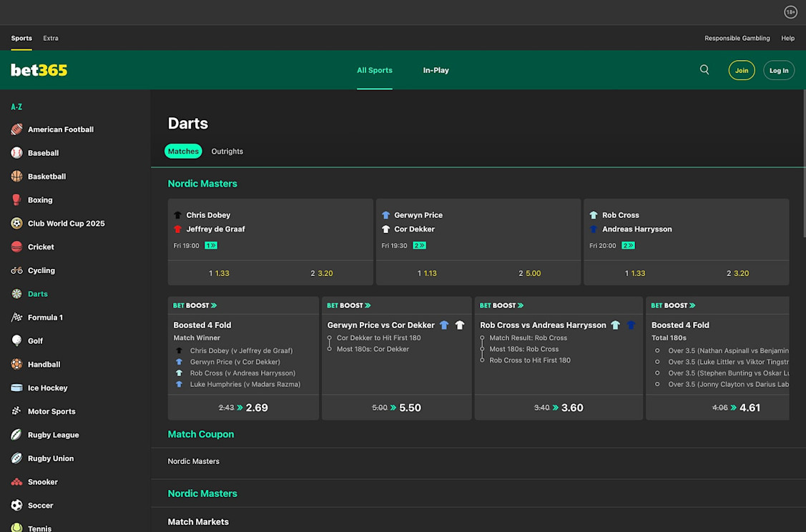Select the 4.61 boosted Total 180s odds
Viewport: 806px width, 532px height.
(x=717, y=408)
